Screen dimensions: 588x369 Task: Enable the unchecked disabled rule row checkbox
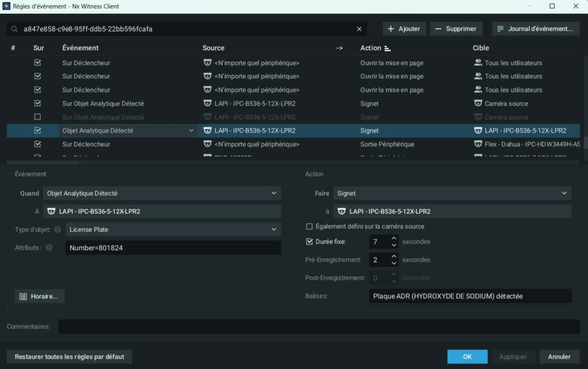click(38, 117)
